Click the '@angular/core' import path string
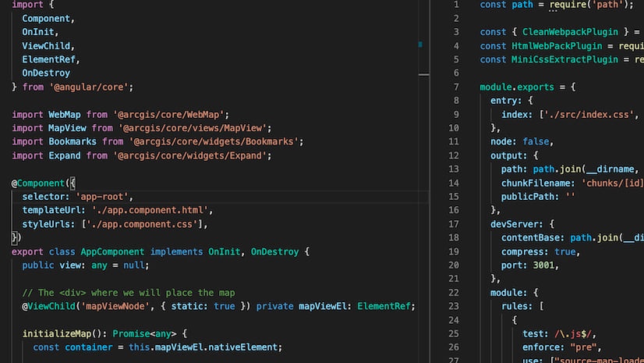 tap(89, 87)
